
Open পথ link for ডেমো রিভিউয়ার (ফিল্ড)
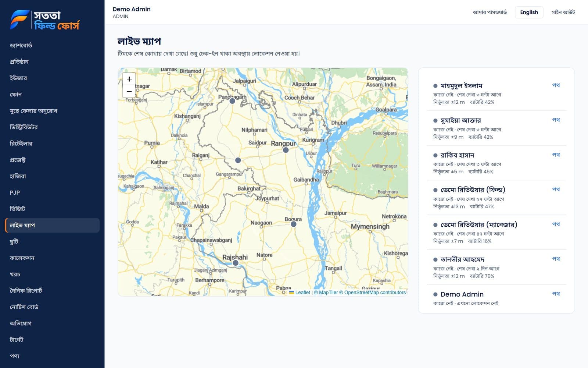(x=556, y=190)
